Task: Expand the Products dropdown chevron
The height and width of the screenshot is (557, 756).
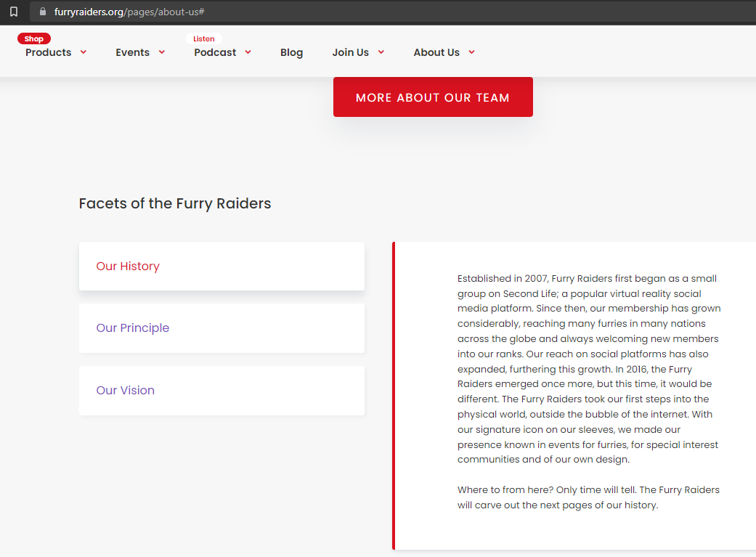Action: (x=84, y=52)
